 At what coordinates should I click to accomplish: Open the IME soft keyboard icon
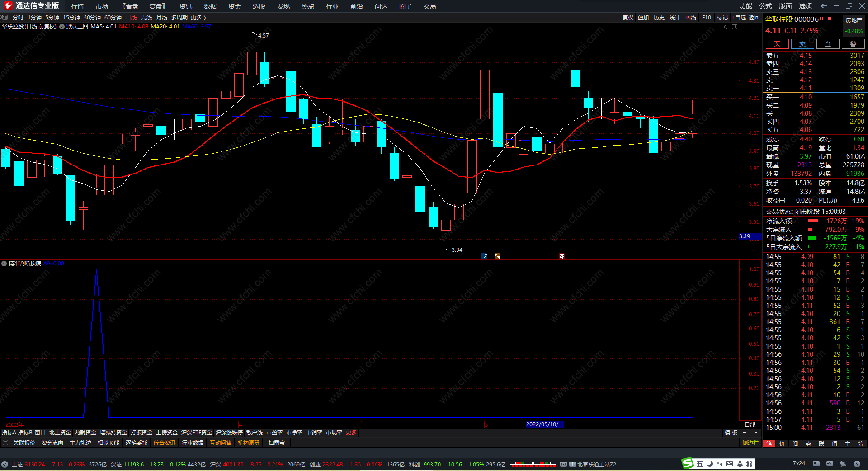pos(730,464)
